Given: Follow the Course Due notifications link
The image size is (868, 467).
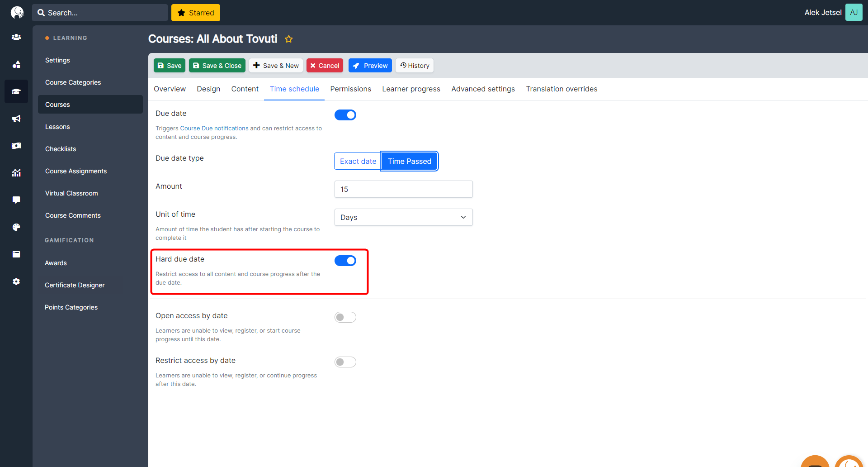Looking at the screenshot, I should click(x=214, y=129).
